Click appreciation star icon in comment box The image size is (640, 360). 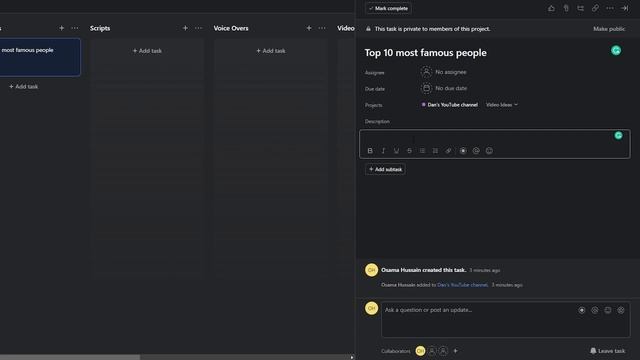(621, 310)
